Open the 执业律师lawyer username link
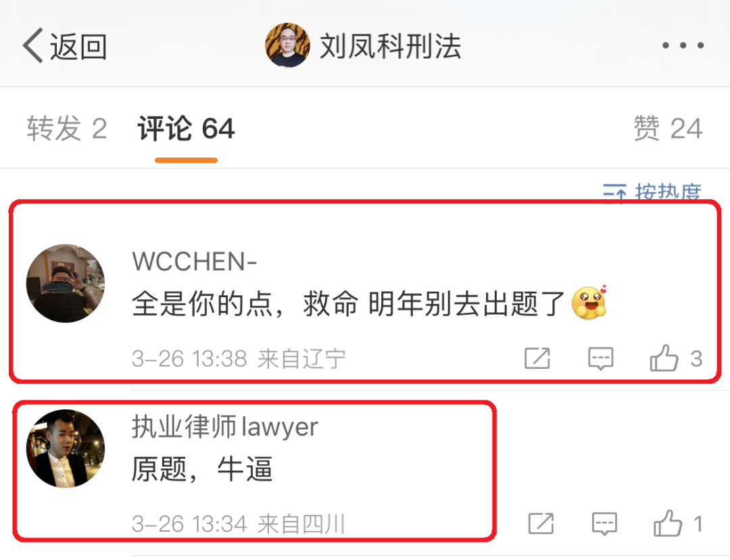Image resolution: width=730 pixels, height=560 pixels. point(225,426)
